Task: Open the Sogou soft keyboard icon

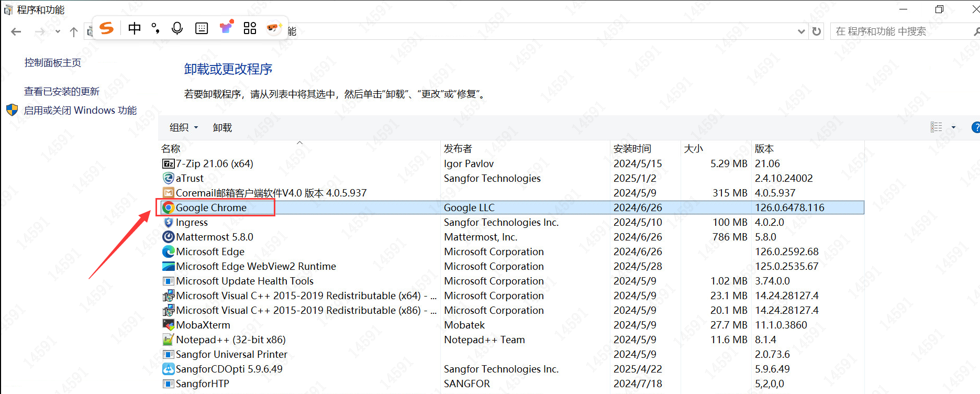Action: (x=202, y=28)
